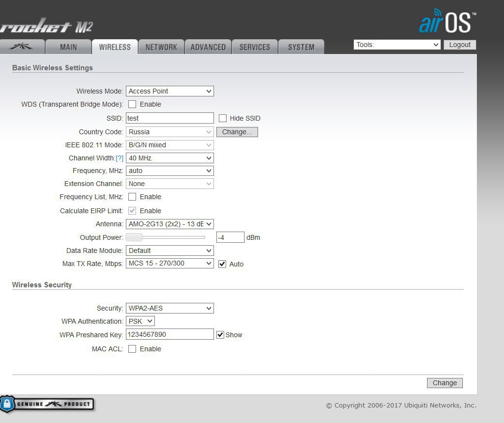This screenshot has height=423, width=504.
Task: Click the Rocket M2 product logo
Action: (46, 26)
